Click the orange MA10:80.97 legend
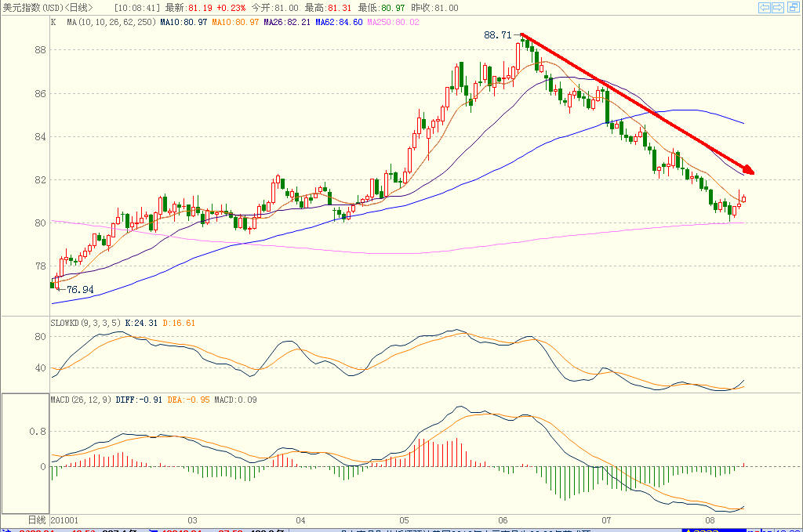 coord(235,22)
